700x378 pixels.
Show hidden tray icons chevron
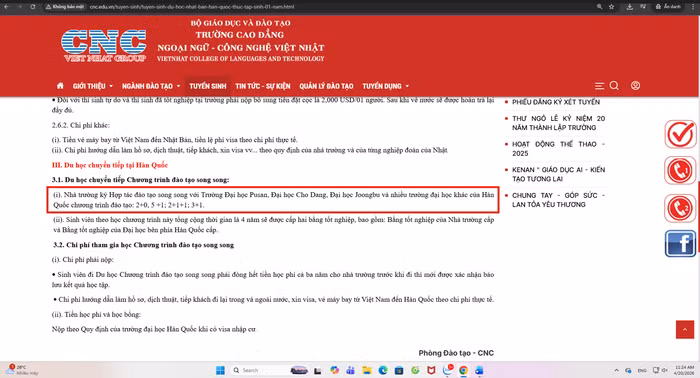(x=617, y=370)
